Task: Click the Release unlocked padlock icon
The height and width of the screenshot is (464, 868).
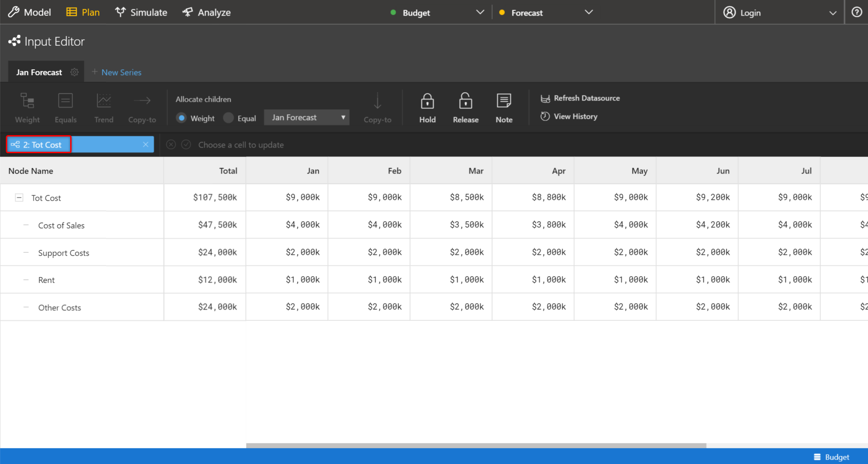Action: (x=466, y=100)
